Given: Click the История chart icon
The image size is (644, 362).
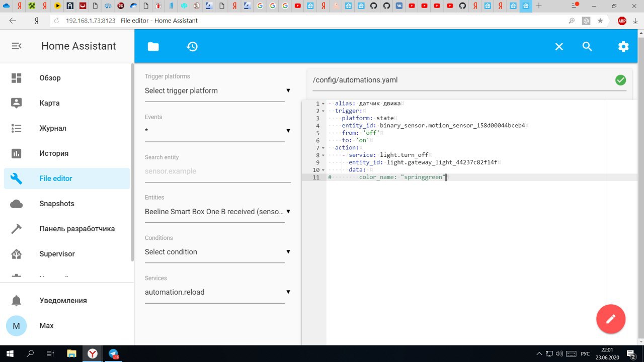Looking at the screenshot, I should 17,153.
